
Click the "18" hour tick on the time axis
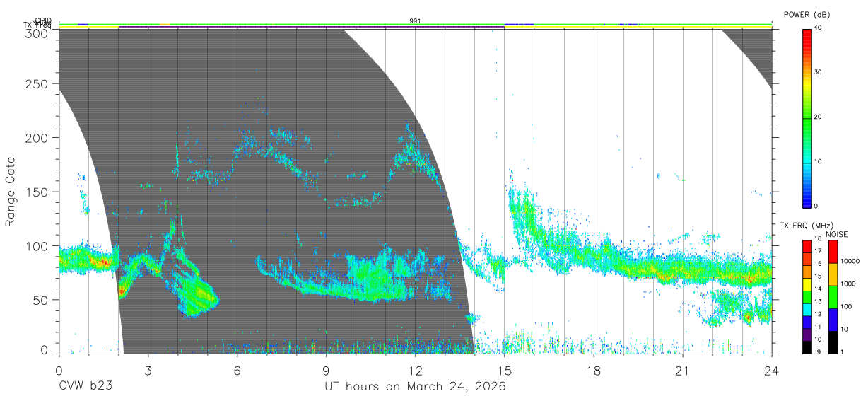tap(593, 370)
